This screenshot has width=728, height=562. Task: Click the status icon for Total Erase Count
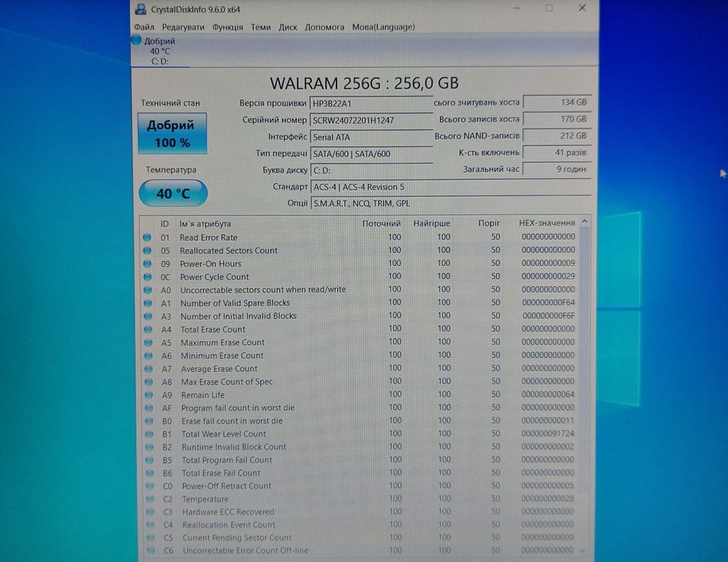[x=148, y=329]
